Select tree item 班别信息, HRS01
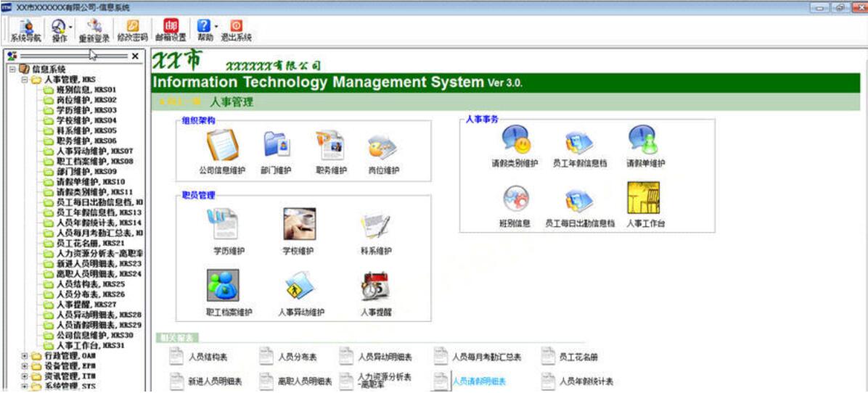 (86, 89)
